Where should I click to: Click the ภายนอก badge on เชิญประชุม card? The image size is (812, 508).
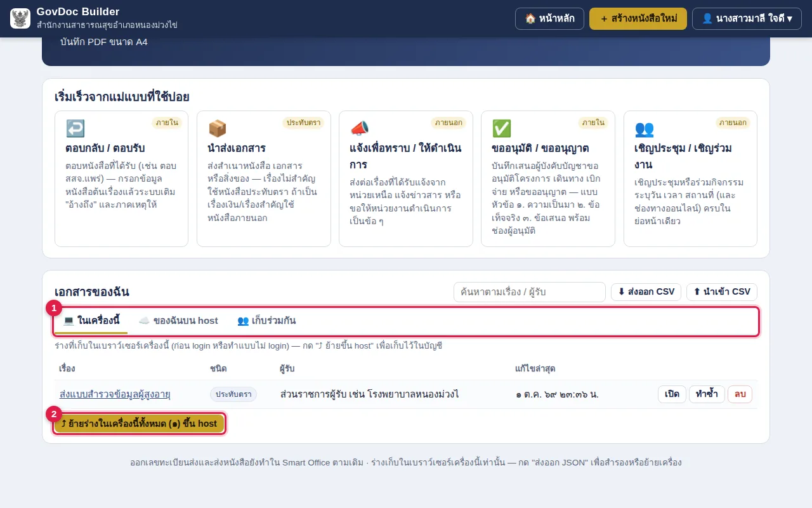pos(733,123)
